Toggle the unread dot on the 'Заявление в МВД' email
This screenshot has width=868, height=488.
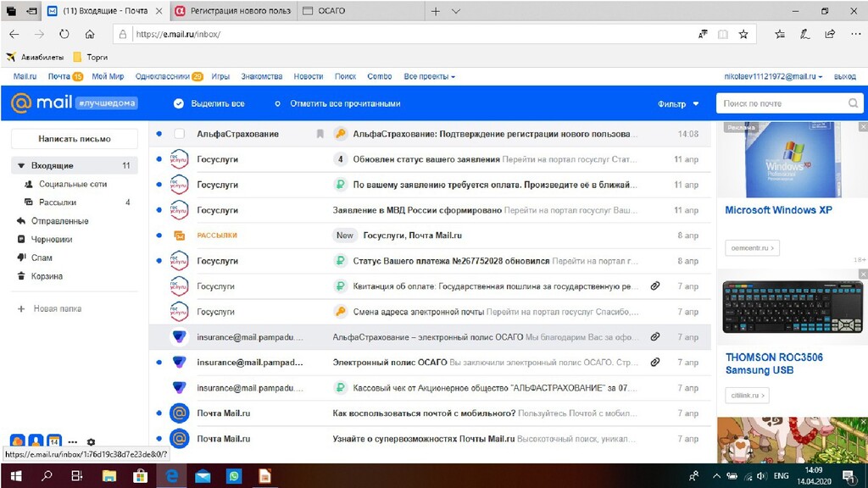pos(159,210)
